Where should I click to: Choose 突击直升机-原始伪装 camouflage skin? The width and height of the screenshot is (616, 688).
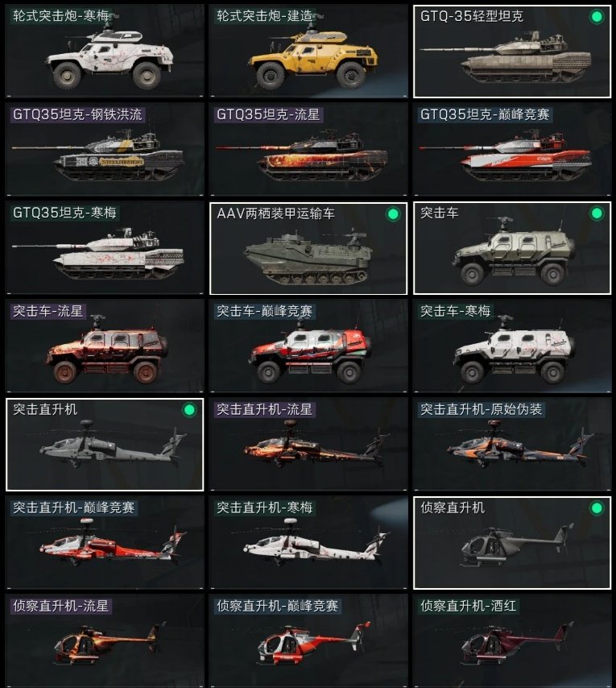click(x=512, y=444)
